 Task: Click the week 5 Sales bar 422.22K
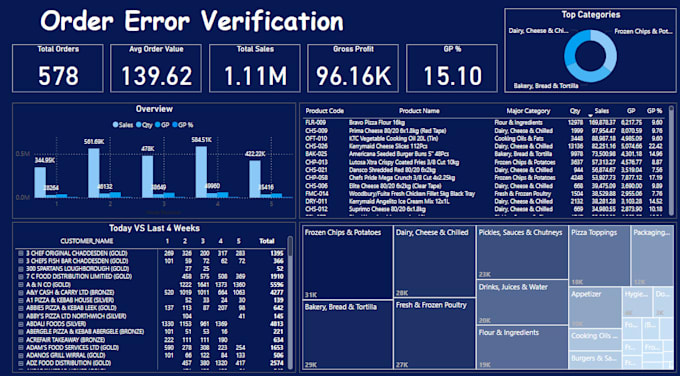(255, 179)
